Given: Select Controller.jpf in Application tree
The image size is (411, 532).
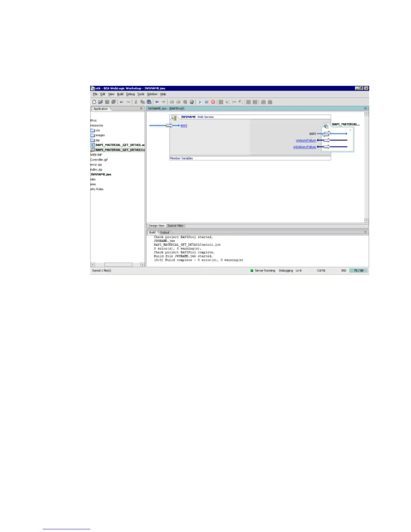Looking at the screenshot, I should point(99,160).
